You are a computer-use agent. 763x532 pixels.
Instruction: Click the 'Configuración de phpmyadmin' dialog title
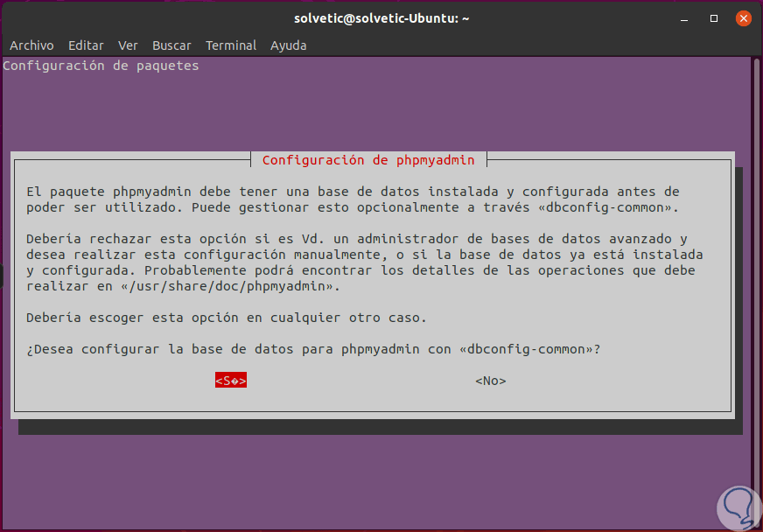click(x=368, y=159)
